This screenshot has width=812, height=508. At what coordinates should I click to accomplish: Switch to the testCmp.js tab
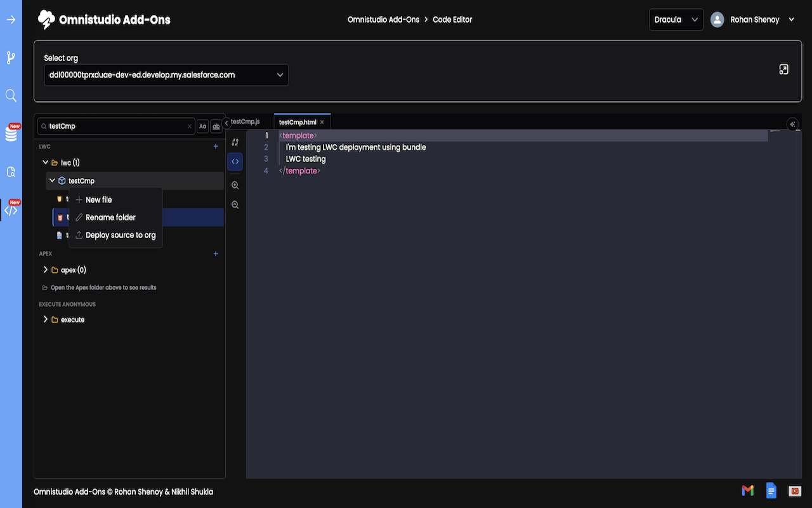click(246, 121)
